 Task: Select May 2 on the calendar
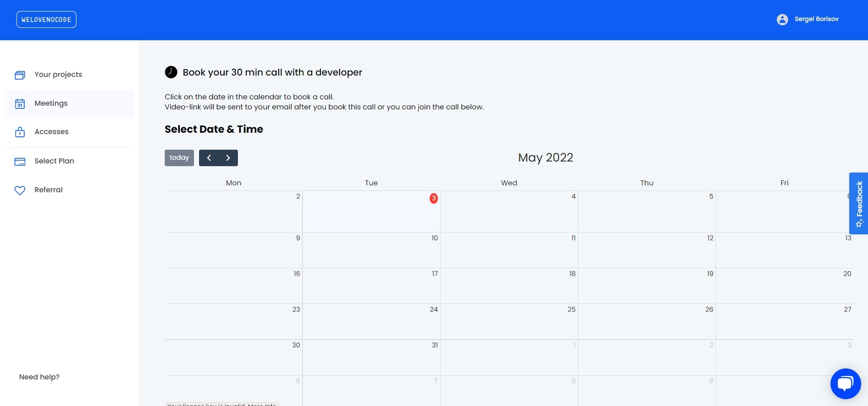(x=233, y=211)
